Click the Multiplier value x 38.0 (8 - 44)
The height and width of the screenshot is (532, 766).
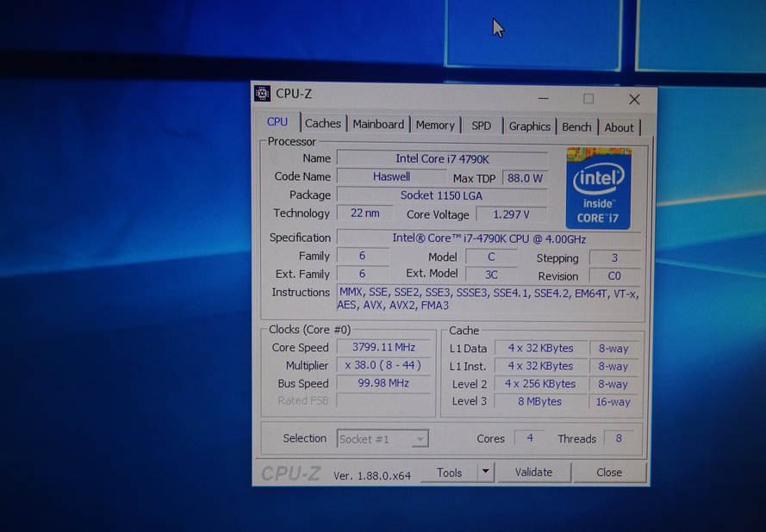tap(383, 365)
